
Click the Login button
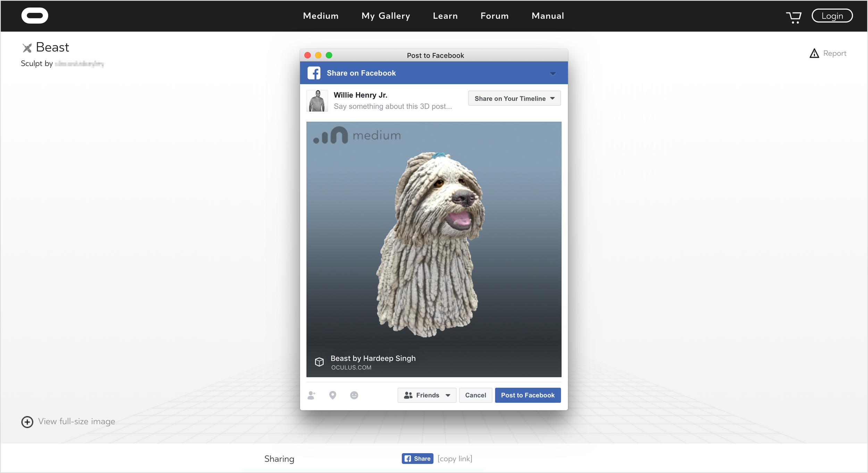(x=832, y=16)
